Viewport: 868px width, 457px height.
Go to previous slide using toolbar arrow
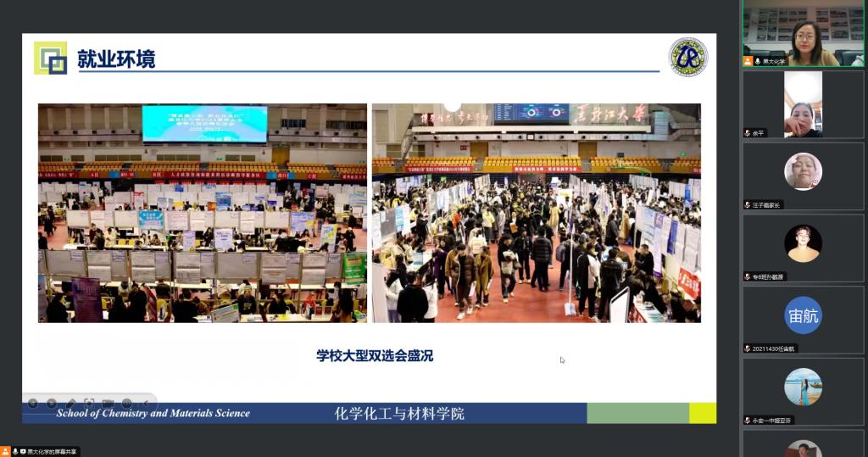[x=32, y=404]
